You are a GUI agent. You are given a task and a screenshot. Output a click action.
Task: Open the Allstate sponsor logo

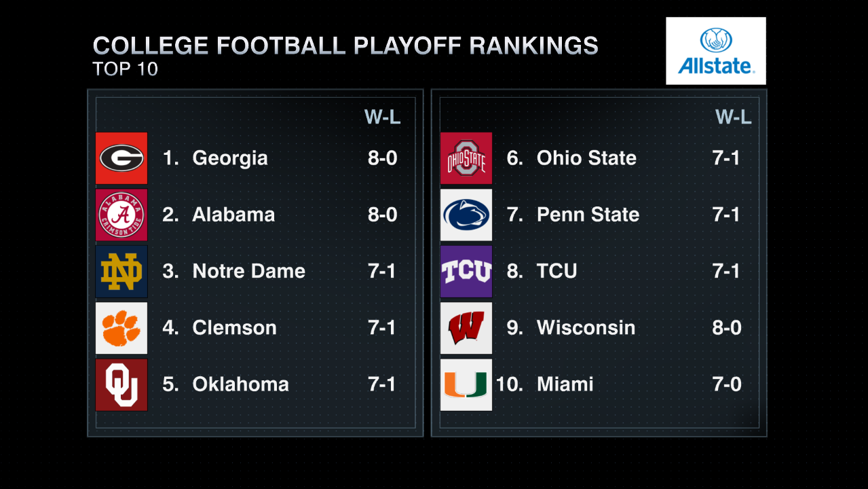point(716,51)
